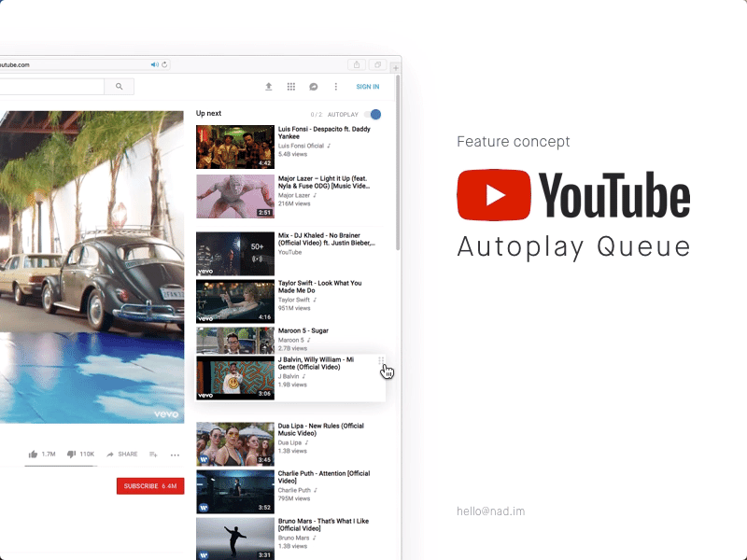Screen dimensions: 747x560
Task: Click the J Balvin channel name
Action: pyautogui.click(x=289, y=376)
